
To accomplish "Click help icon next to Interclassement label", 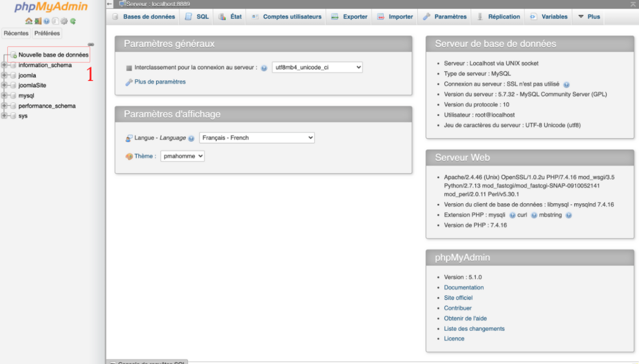I will (264, 68).
